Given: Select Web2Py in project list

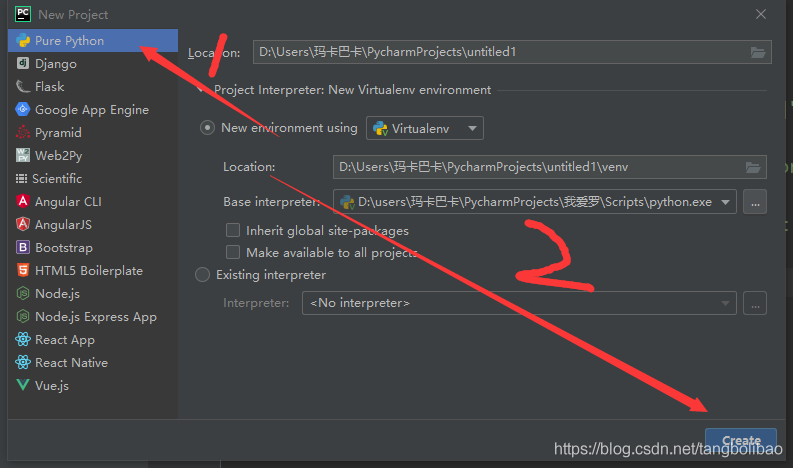Looking at the screenshot, I should pos(93,155).
